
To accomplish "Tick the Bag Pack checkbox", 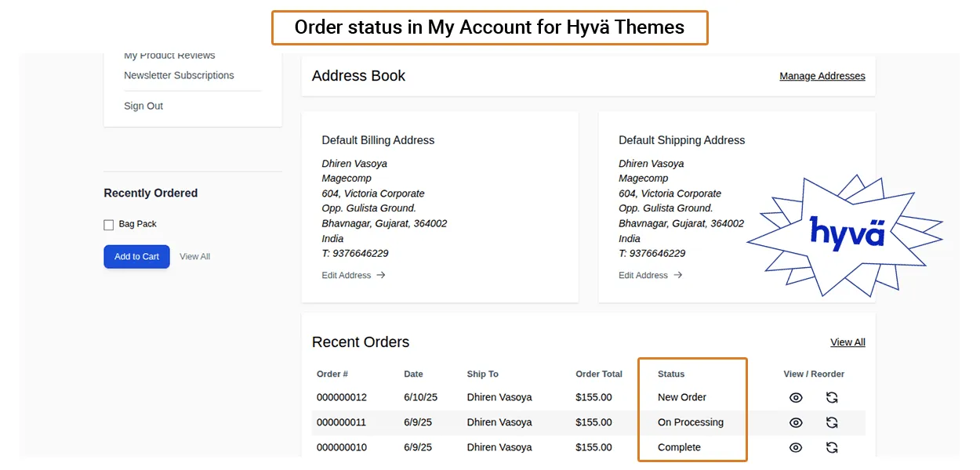I will tap(109, 225).
